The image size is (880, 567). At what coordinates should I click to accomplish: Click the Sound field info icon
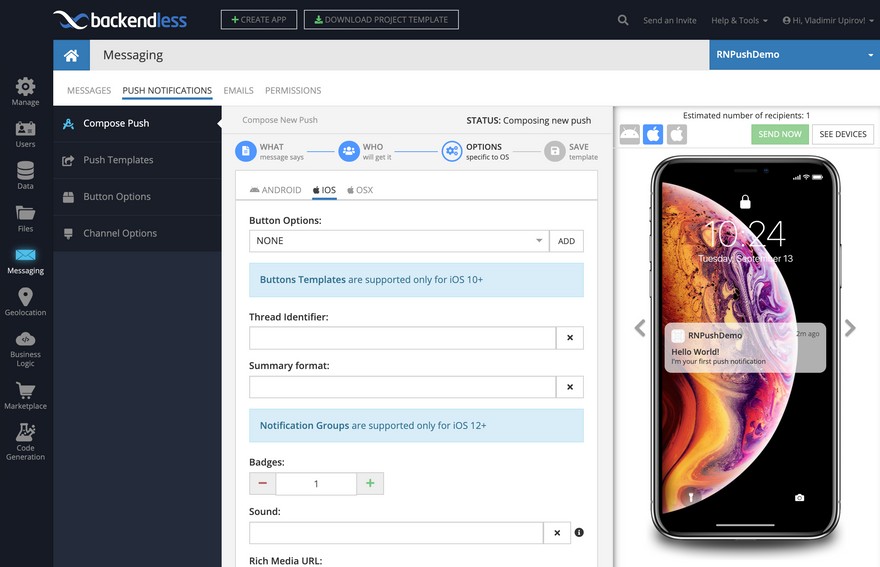click(579, 533)
